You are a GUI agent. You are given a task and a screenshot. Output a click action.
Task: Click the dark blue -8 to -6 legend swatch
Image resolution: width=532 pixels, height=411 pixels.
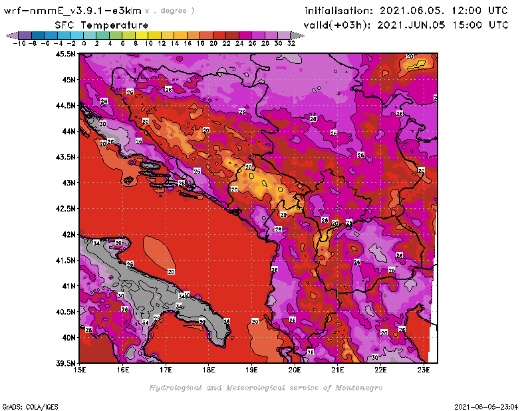pos(38,35)
